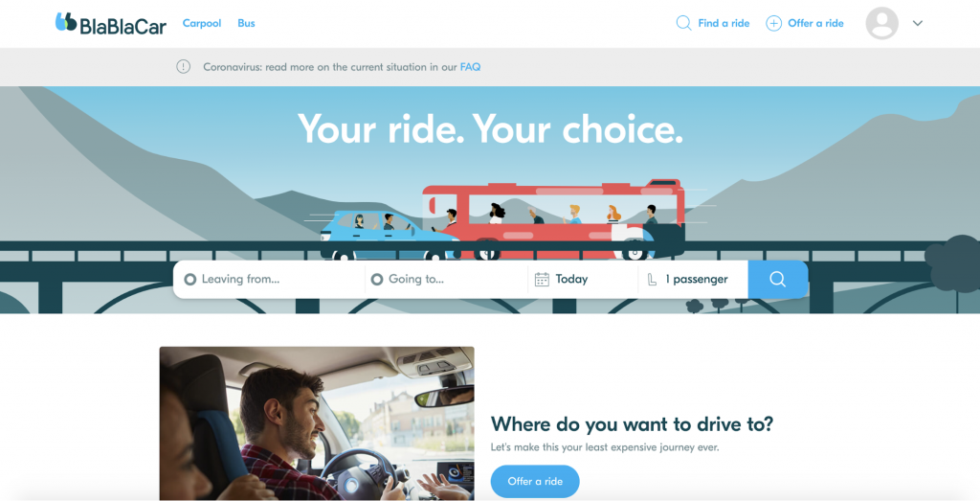Click the seat icon next to passenger count
Viewport: 980px width, 501px height.
coord(652,280)
